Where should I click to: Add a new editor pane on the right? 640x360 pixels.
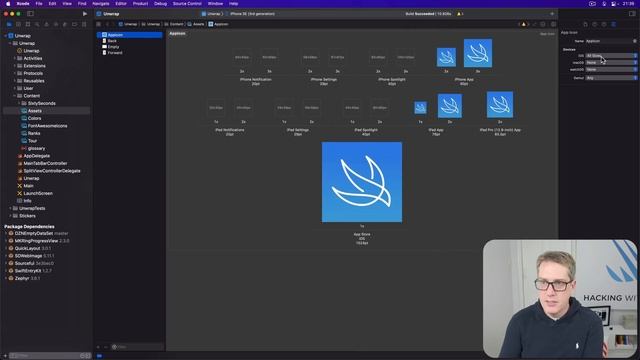553,24
